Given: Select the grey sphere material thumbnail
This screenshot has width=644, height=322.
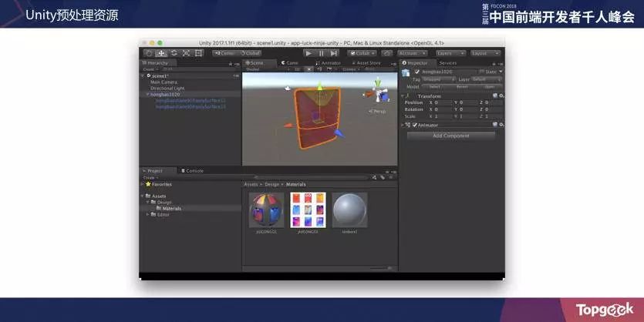Looking at the screenshot, I should [349, 210].
